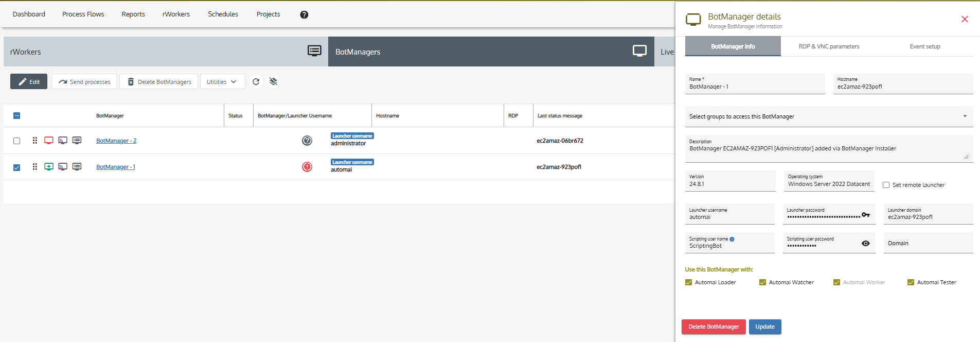Click red Delete BotManager button

coord(714,327)
